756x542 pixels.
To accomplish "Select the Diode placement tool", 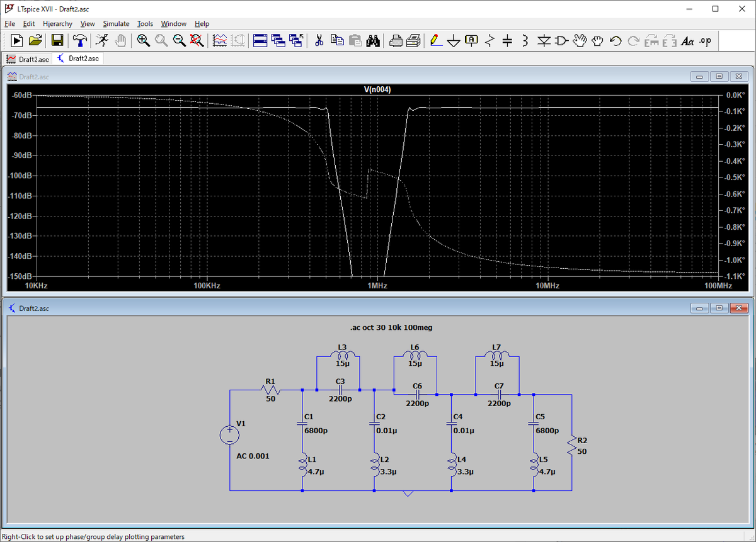I will click(x=544, y=40).
